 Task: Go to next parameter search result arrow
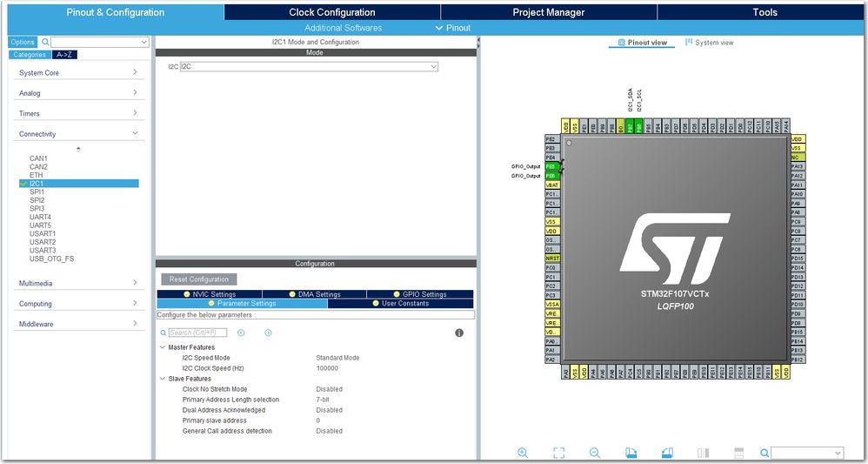coord(268,333)
